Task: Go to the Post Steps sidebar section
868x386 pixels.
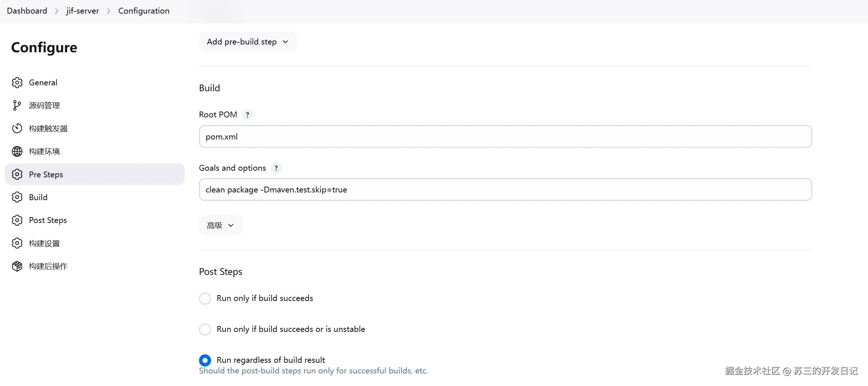Action: point(48,220)
